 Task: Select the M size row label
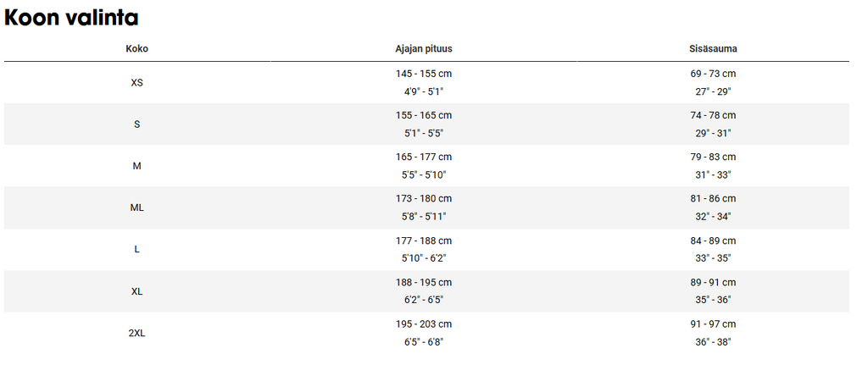(136, 166)
